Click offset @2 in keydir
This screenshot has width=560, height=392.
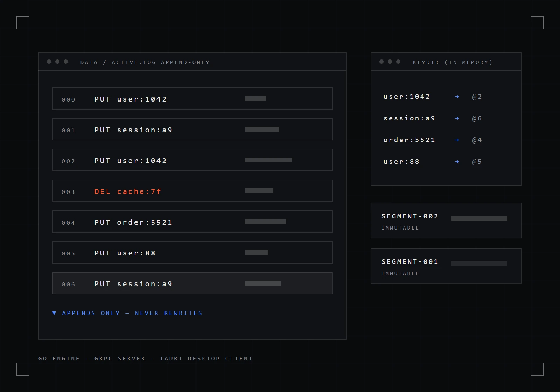point(477,97)
